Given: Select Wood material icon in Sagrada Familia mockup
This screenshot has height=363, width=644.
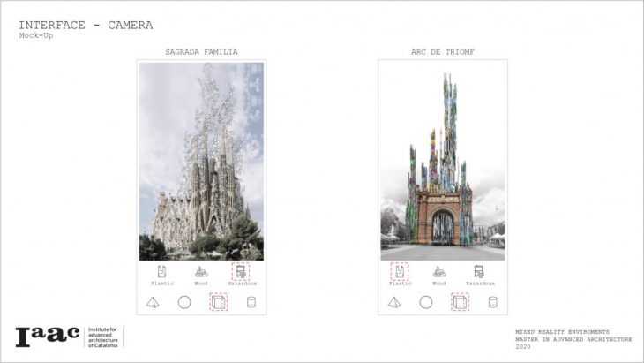Looking at the screenshot, I should pyautogui.click(x=201, y=272).
